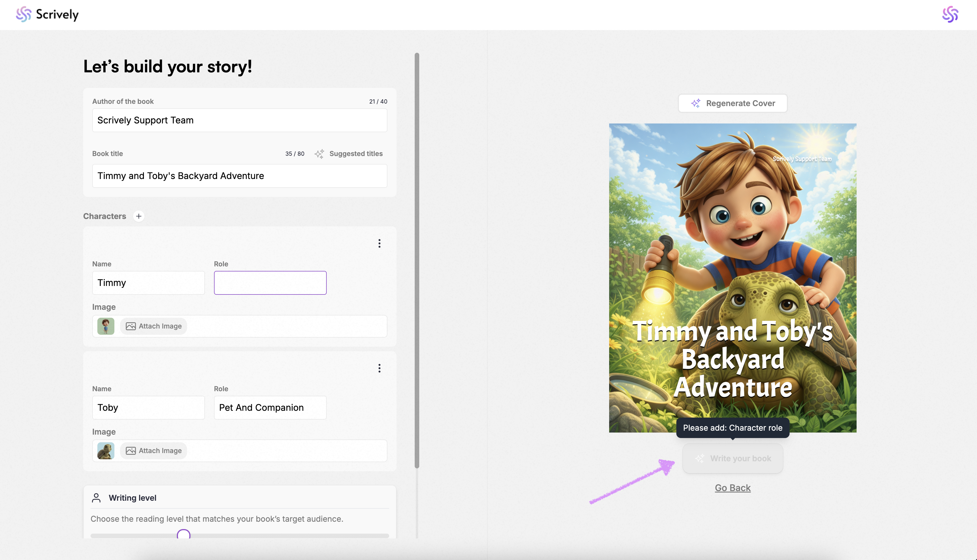Open Timmy's three-dot options menu

pyautogui.click(x=380, y=243)
